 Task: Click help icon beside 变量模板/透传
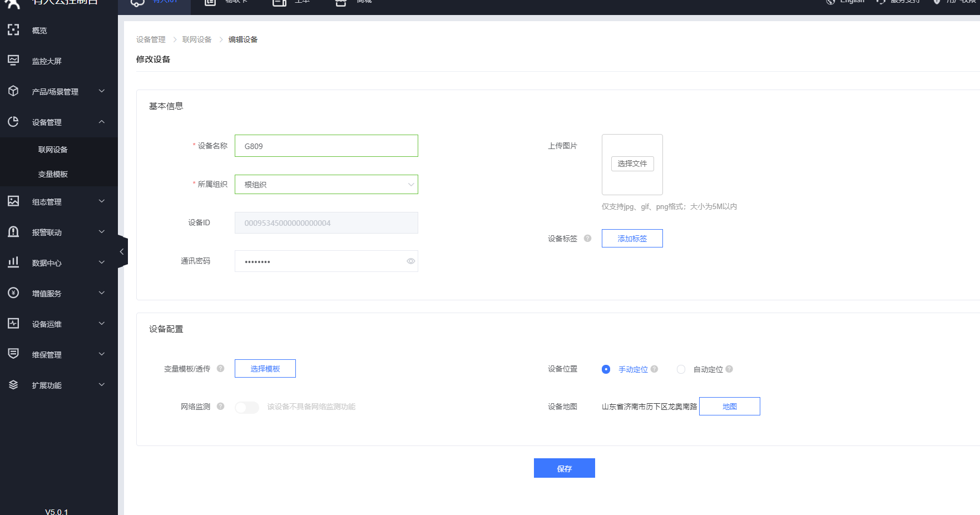[x=220, y=369]
